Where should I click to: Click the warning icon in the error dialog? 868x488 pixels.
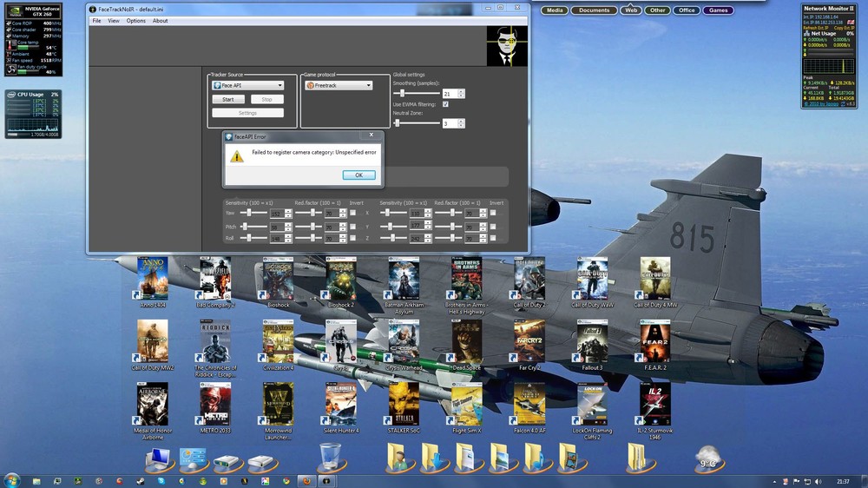pyautogui.click(x=237, y=157)
